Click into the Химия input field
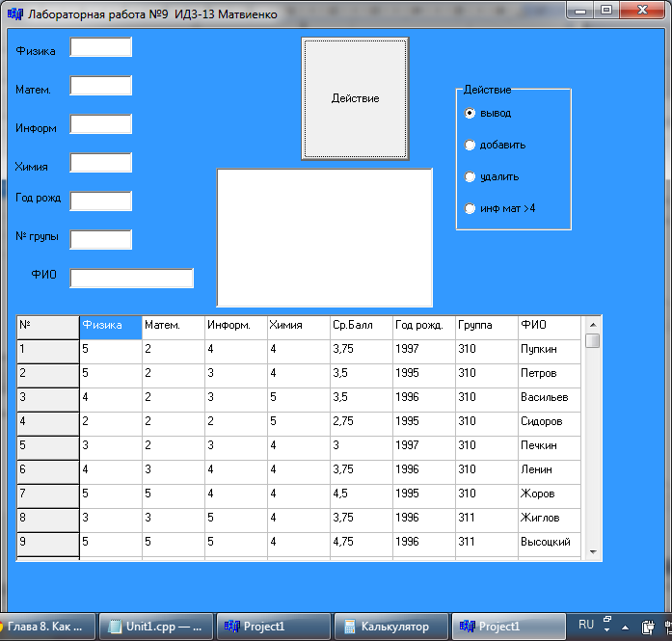The image size is (672, 641). click(x=100, y=163)
